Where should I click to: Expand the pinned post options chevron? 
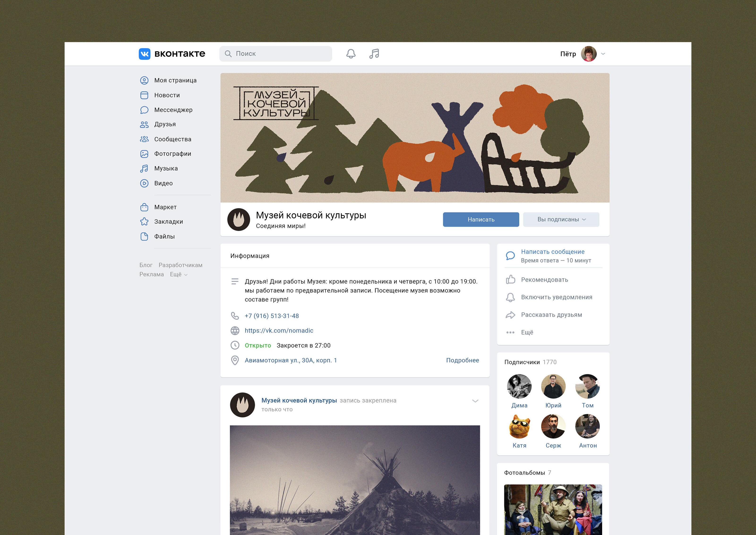click(475, 401)
